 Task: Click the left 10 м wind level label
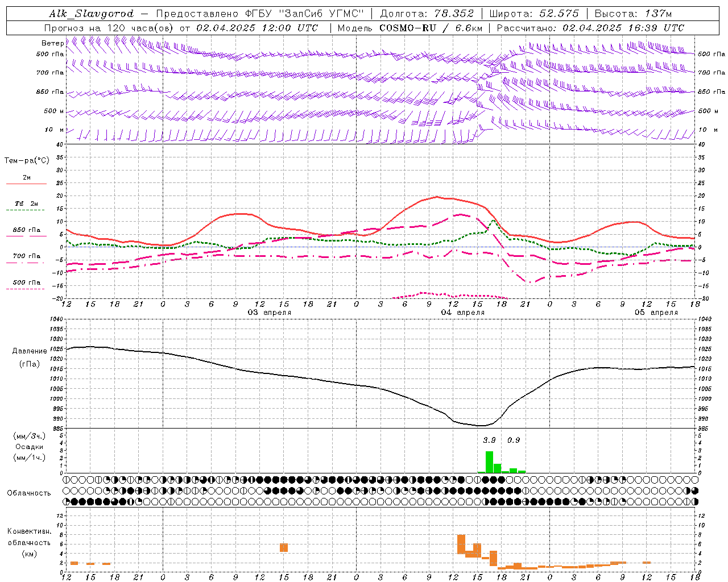click(54, 130)
